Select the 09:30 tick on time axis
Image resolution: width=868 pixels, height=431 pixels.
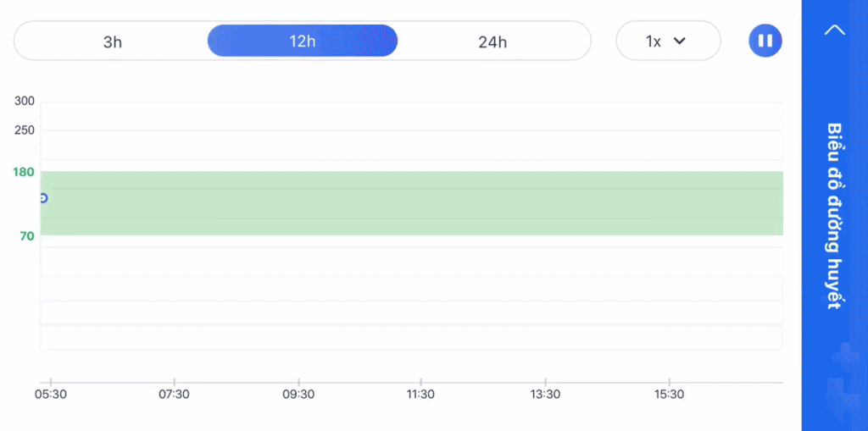coord(298,395)
